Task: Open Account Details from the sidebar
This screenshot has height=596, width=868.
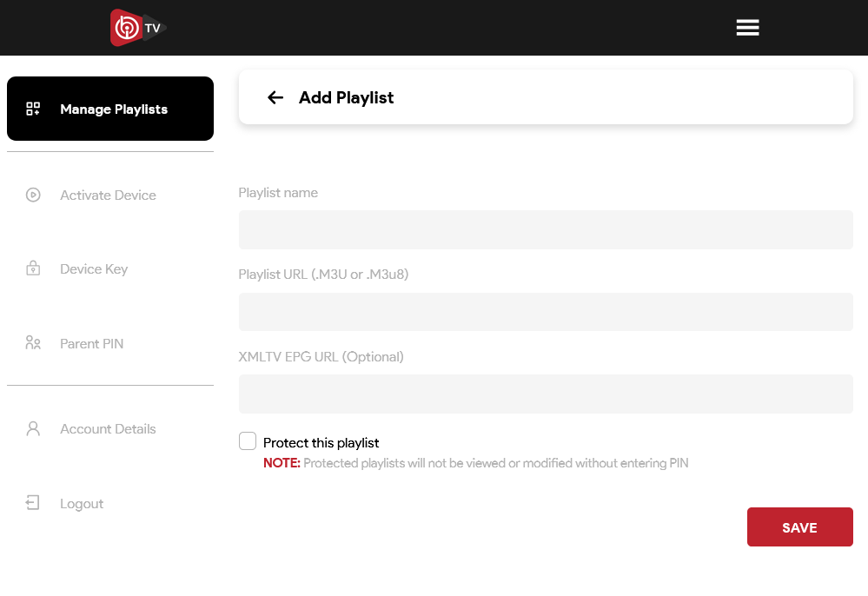Action: pyautogui.click(x=108, y=429)
